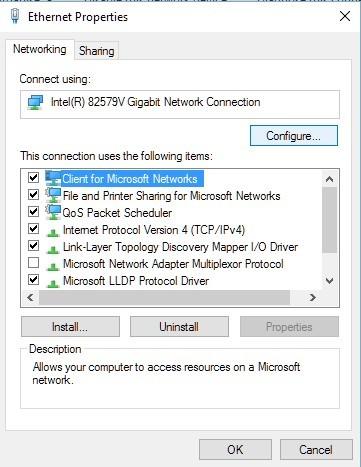
Task: Click the list's scroll up arrow
Action: [x=330, y=179]
